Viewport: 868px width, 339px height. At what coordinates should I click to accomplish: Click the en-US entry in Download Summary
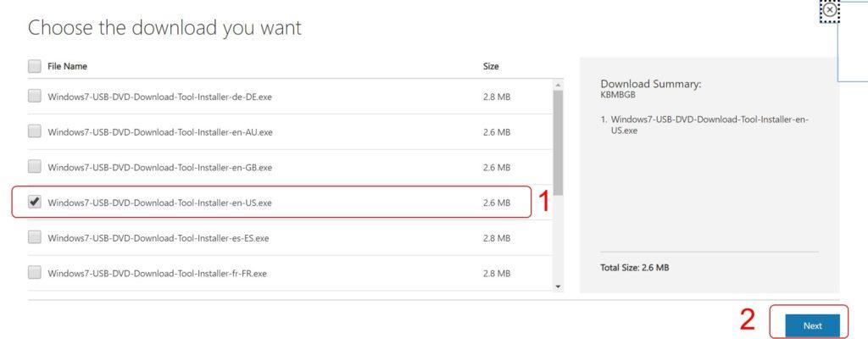709,125
